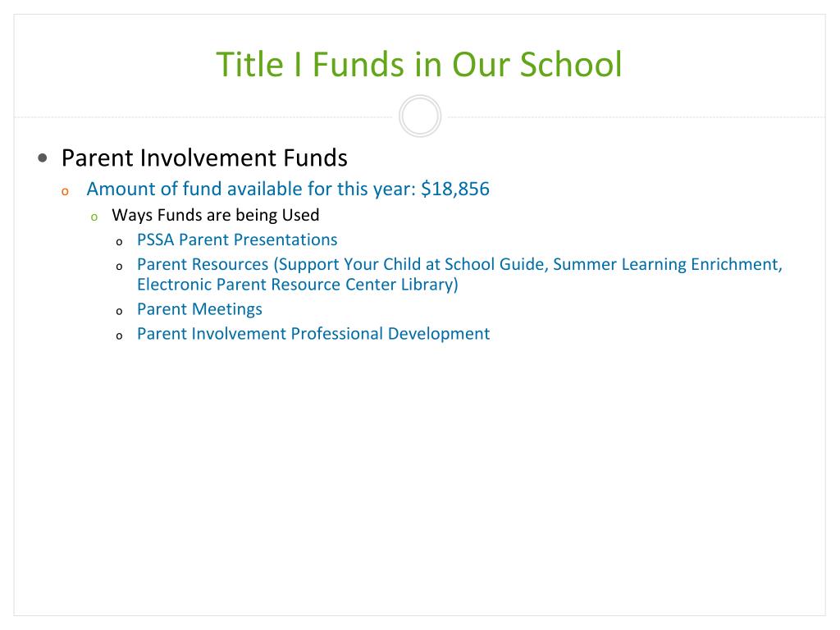Click the $18,856 amount text
The image size is (840, 630).
[x=455, y=189]
